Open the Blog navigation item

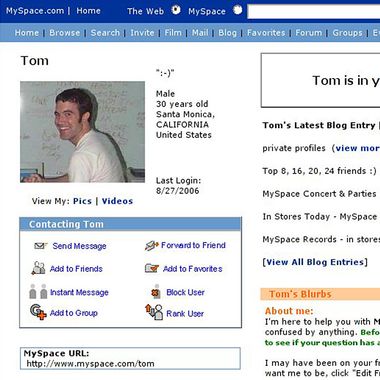coord(227,33)
